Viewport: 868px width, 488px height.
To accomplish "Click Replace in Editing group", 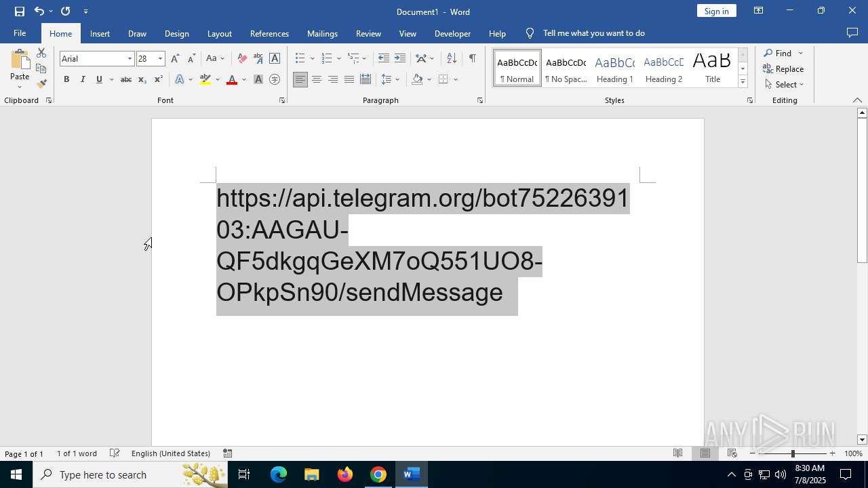I will click(x=783, y=69).
